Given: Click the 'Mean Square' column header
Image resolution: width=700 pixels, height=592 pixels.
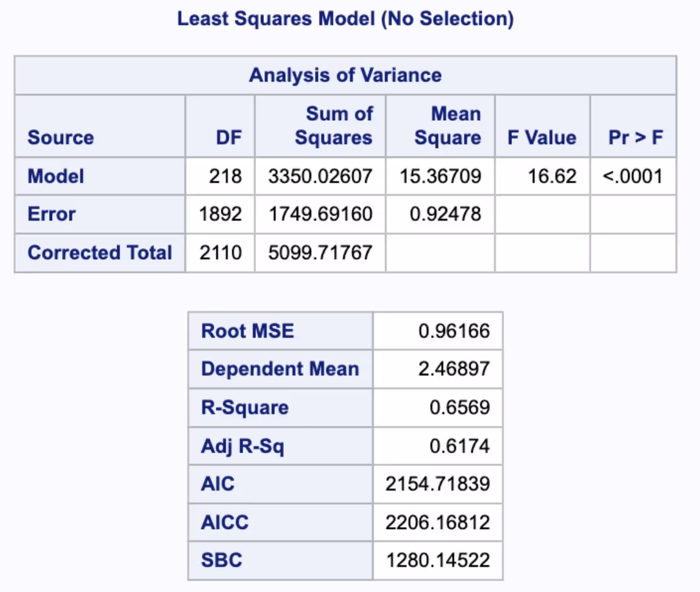Looking at the screenshot, I should [x=448, y=126].
